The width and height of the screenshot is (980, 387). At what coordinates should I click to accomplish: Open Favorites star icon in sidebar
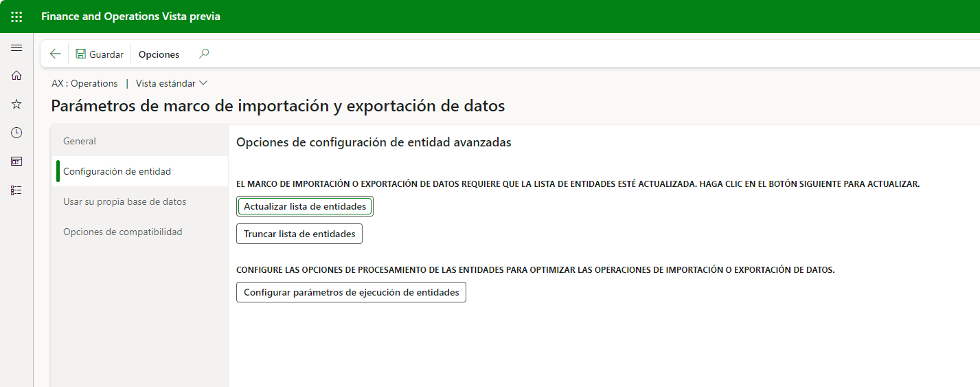pos(16,104)
